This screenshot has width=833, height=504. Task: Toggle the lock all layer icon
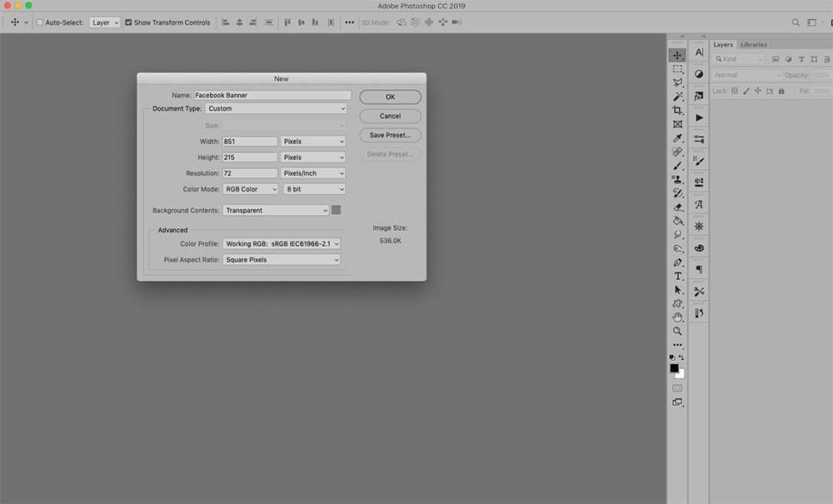[781, 91]
